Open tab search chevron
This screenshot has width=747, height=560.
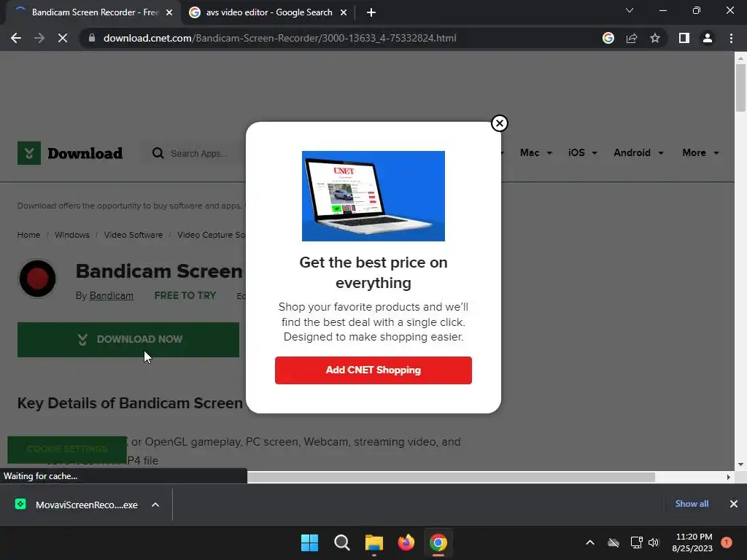point(630,10)
